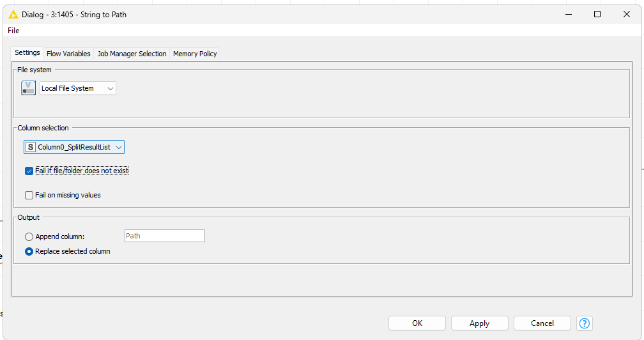Open the Memory Policy tab
The height and width of the screenshot is (340, 644).
click(x=195, y=54)
